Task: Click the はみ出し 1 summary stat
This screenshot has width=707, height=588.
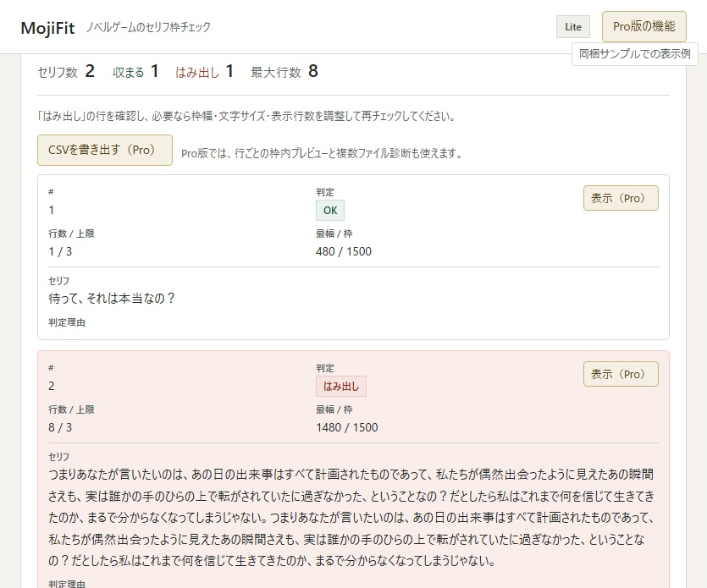Action: (x=204, y=71)
